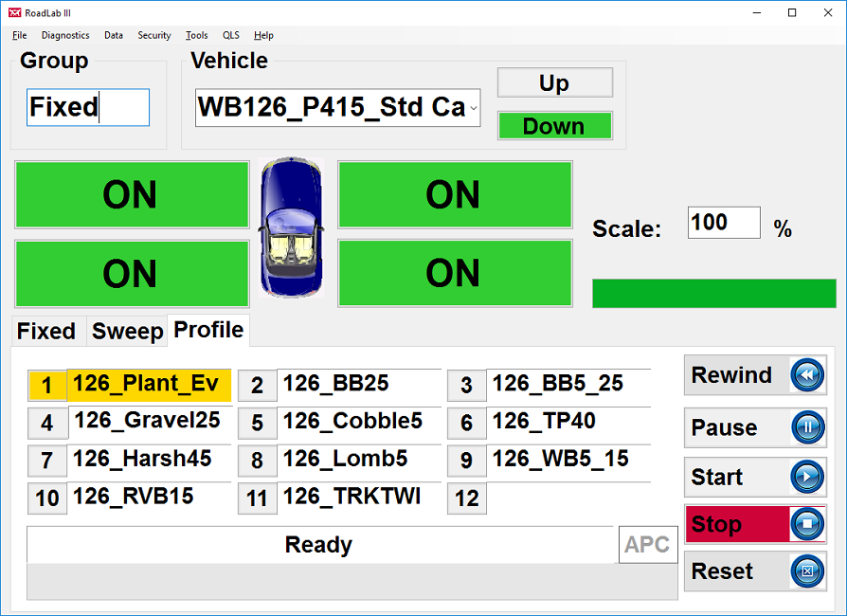Toggle the bottom-left ON actuator button

(131, 274)
